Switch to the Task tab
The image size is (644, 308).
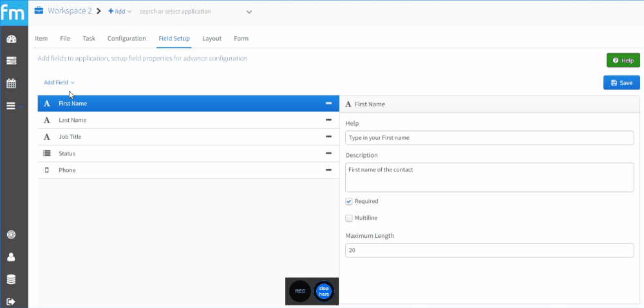tap(89, 38)
